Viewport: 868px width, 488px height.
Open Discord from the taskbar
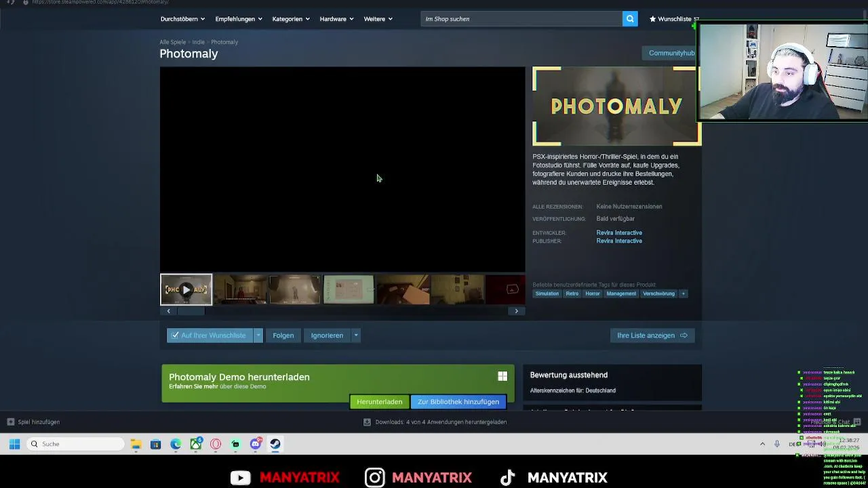coord(256,444)
